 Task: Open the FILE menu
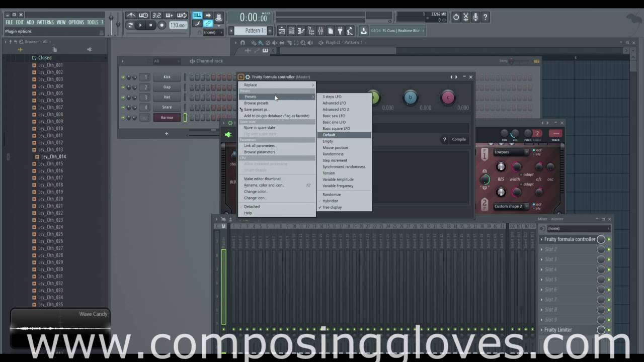(x=9, y=23)
